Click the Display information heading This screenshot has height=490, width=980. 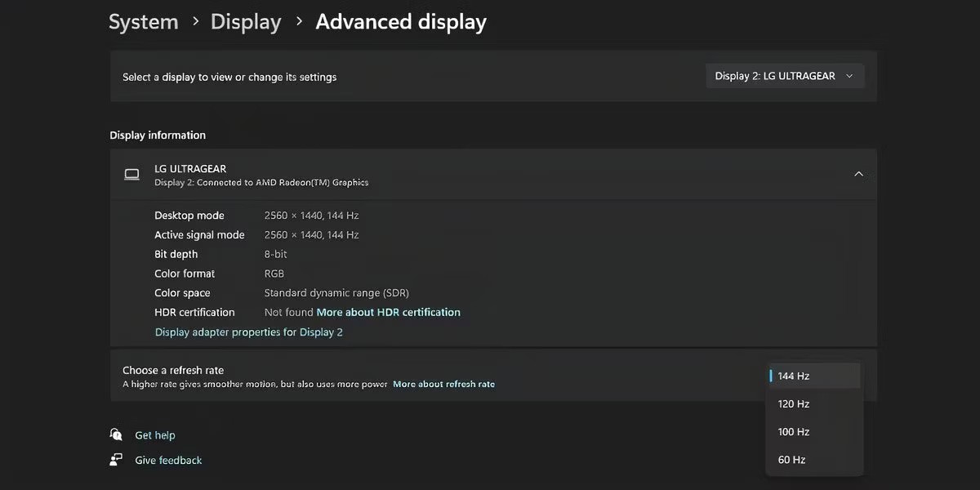pos(158,135)
